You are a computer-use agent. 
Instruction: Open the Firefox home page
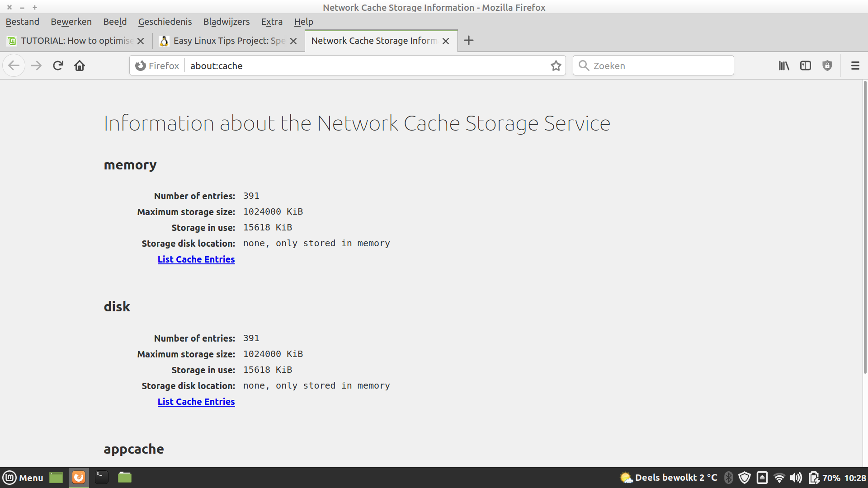[x=80, y=65]
